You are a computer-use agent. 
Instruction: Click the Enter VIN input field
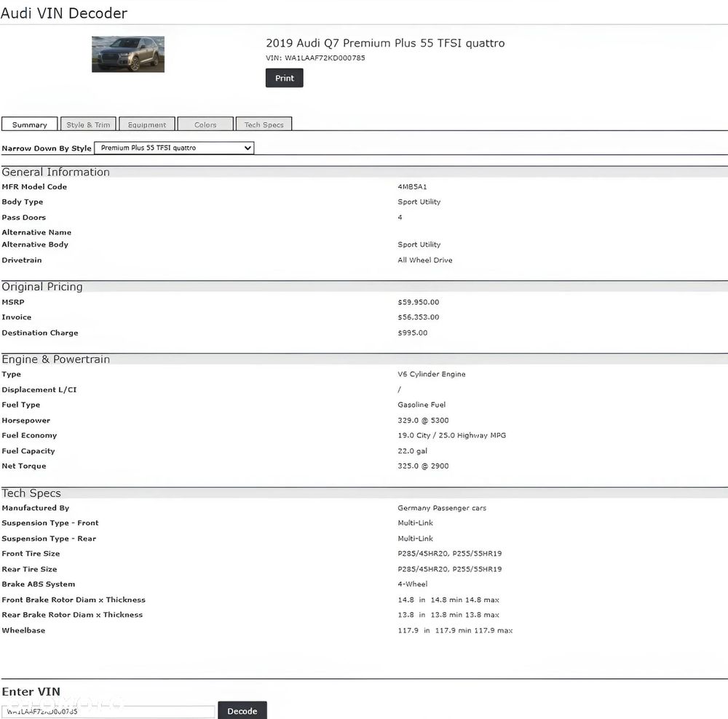[x=108, y=711]
